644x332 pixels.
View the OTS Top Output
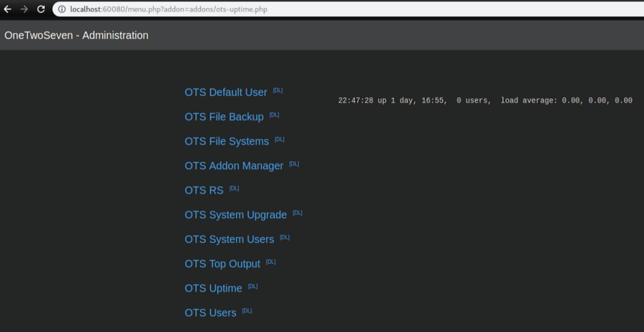pyautogui.click(x=223, y=264)
